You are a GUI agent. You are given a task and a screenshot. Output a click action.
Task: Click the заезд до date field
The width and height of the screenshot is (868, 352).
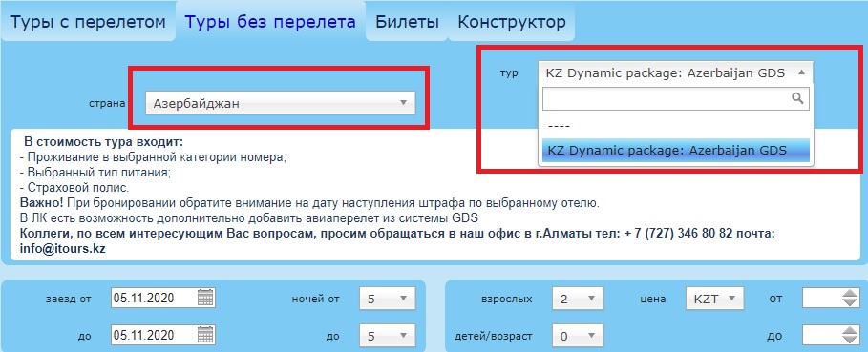click(x=153, y=335)
